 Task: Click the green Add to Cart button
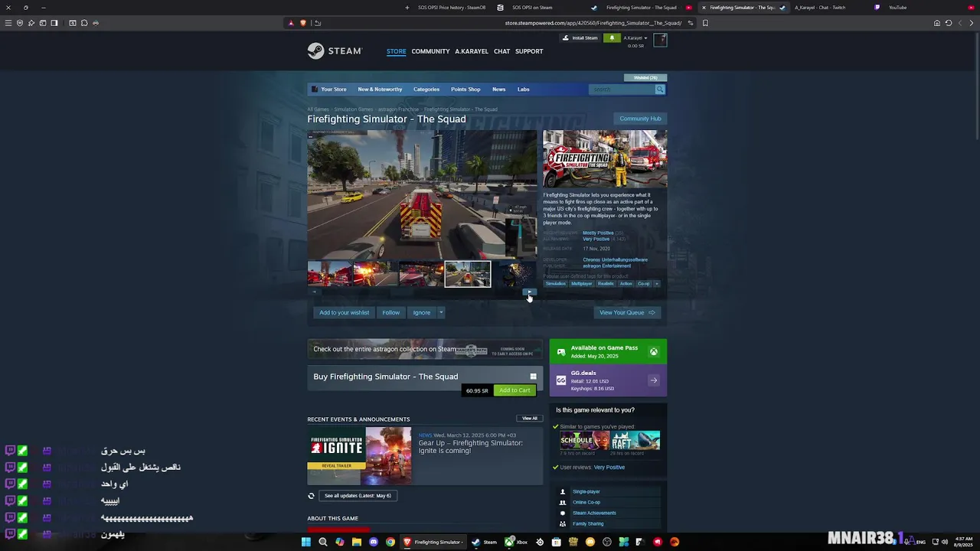[514, 390]
